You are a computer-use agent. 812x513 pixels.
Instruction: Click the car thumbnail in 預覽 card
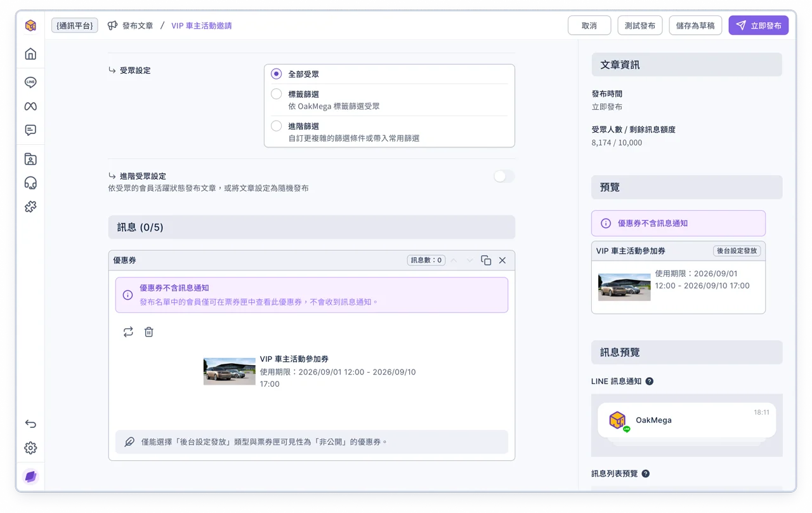(624, 287)
